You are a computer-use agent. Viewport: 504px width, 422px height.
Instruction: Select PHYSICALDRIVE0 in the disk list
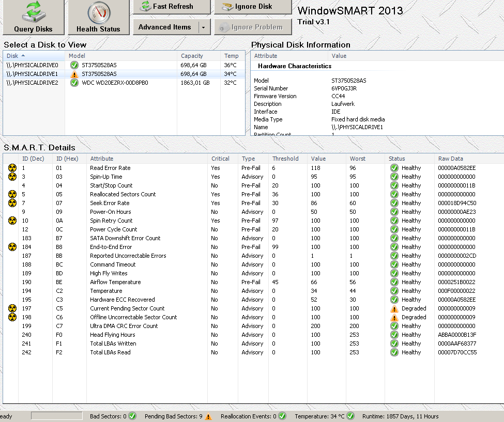coord(124,65)
